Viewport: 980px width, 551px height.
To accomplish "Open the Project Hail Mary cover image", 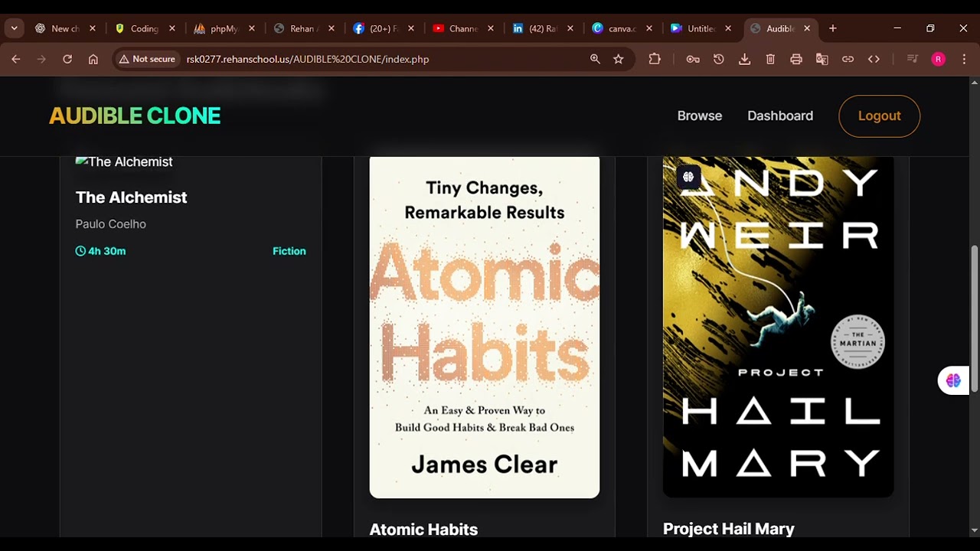I will (778, 327).
